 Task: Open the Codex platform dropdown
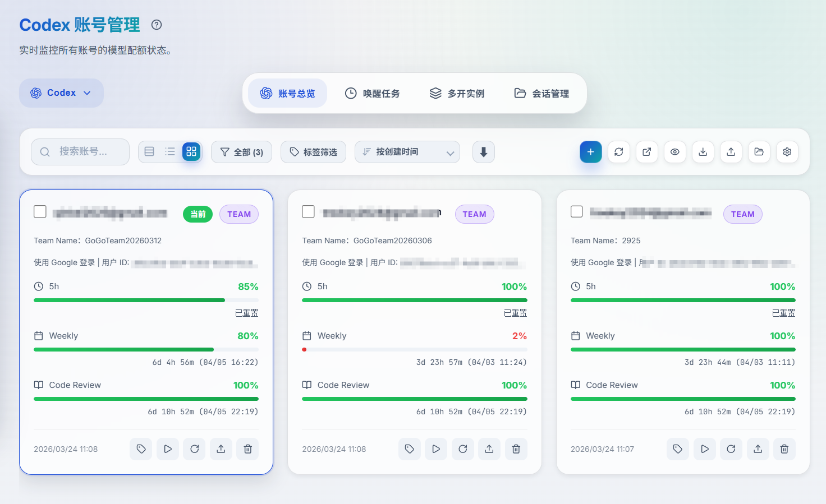point(61,93)
